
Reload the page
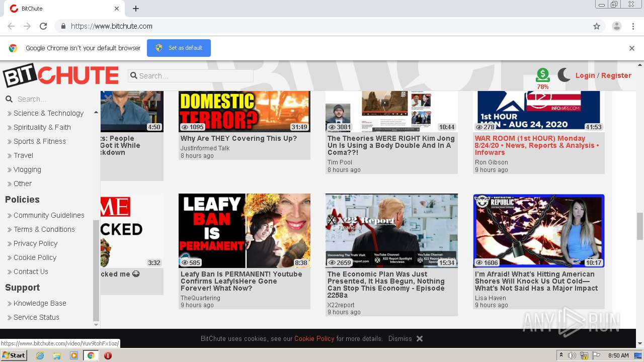coord(43,26)
